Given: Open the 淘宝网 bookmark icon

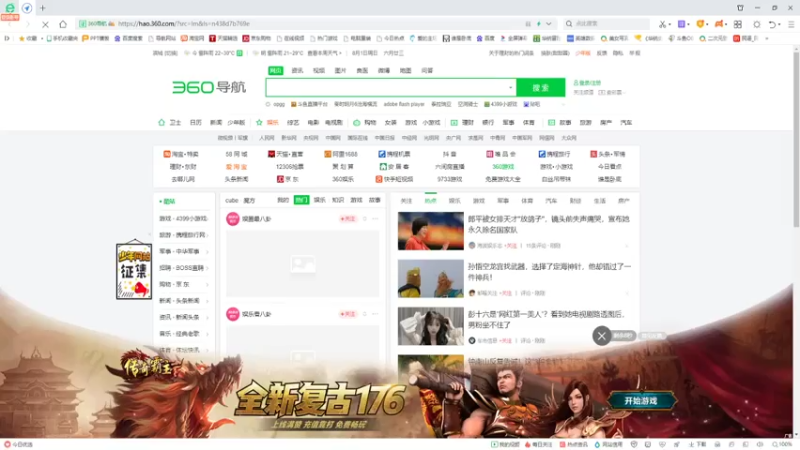Looking at the screenshot, I should click(184, 38).
